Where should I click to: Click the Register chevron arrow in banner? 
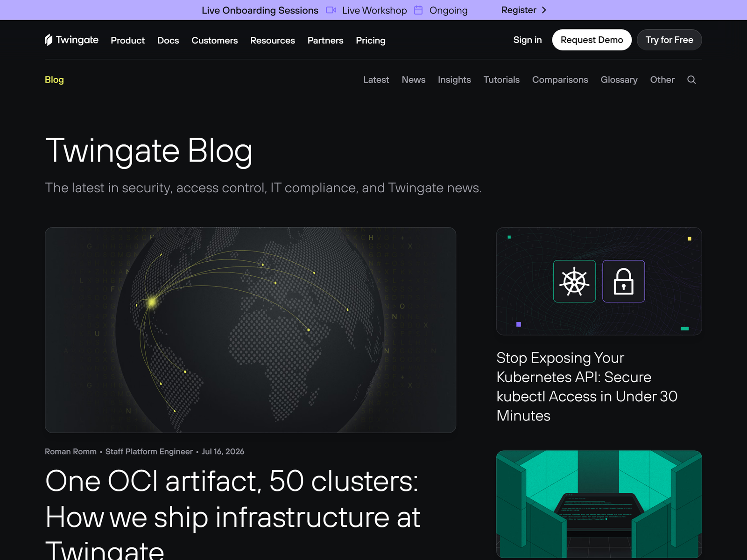pyautogui.click(x=544, y=10)
